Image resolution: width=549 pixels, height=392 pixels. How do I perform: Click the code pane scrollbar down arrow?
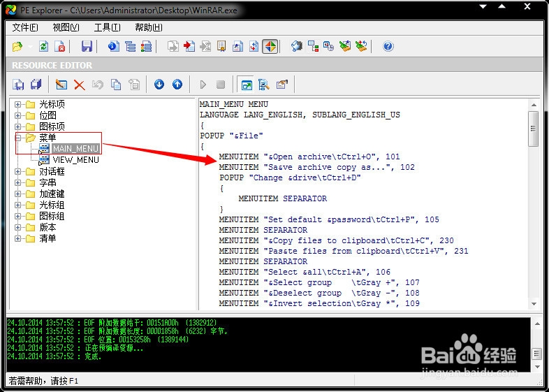coord(534,304)
